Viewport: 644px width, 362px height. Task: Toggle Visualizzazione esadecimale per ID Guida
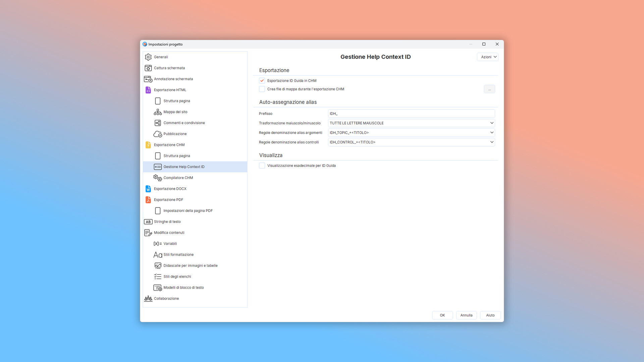click(262, 166)
